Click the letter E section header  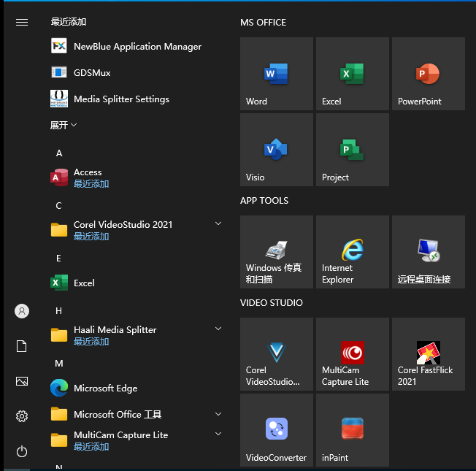point(58,258)
